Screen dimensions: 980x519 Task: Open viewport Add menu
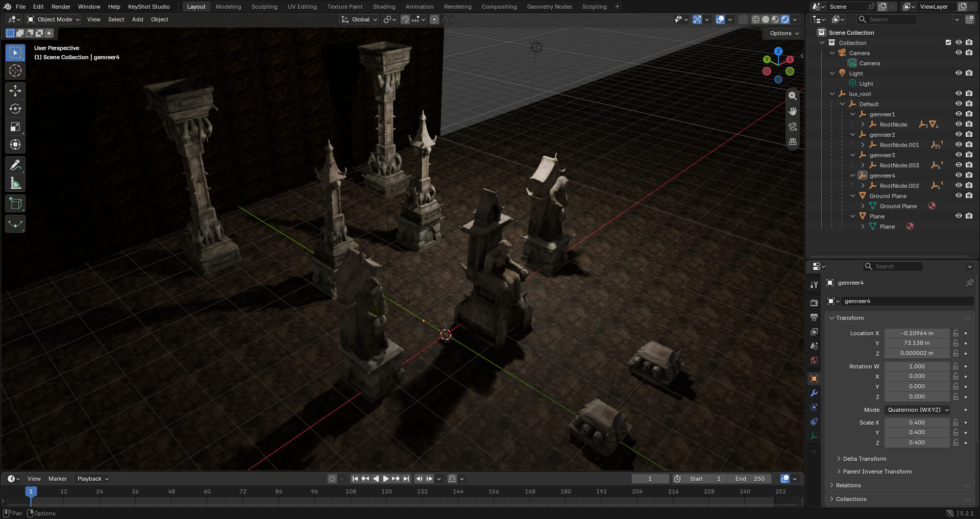(x=137, y=19)
